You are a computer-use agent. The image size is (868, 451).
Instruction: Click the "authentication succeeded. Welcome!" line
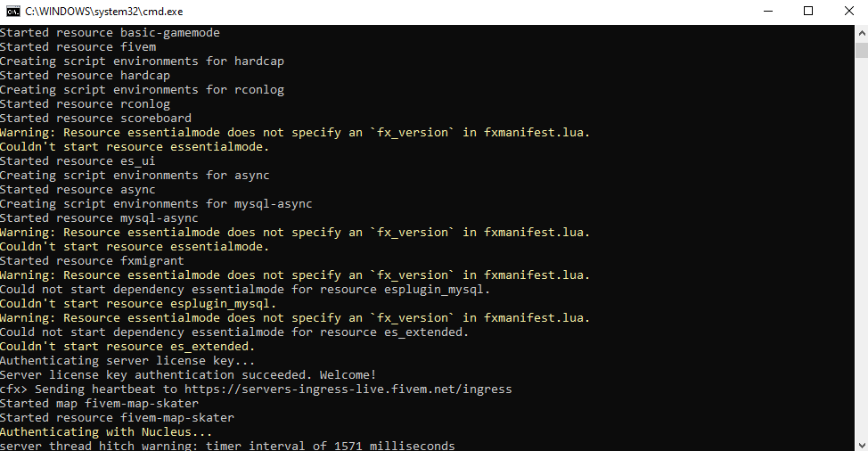188,374
